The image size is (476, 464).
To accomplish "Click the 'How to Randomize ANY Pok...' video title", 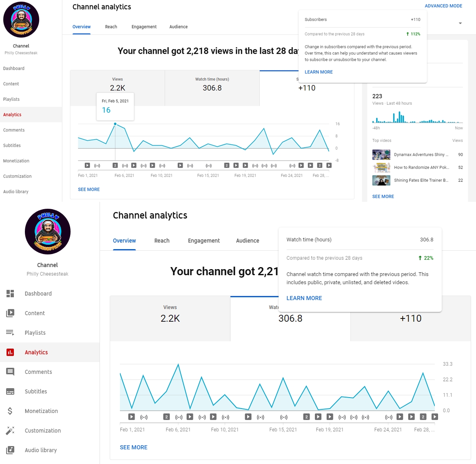I will (421, 167).
